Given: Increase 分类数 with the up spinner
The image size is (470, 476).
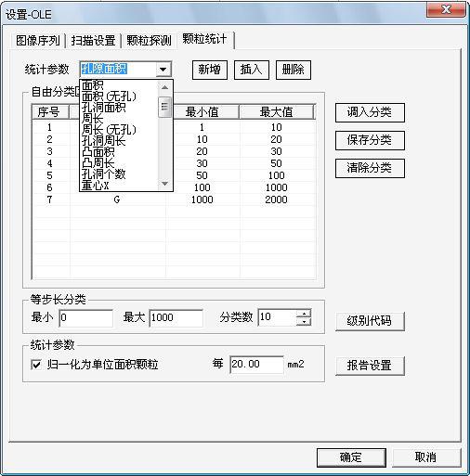Looking at the screenshot, I should (x=304, y=314).
